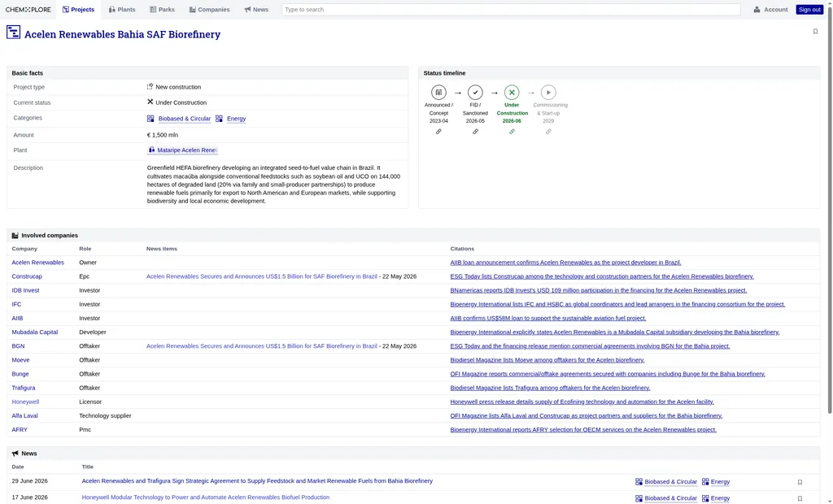
Task: Bookmark this project via top-right bookmark icon
Action: [815, 32]
